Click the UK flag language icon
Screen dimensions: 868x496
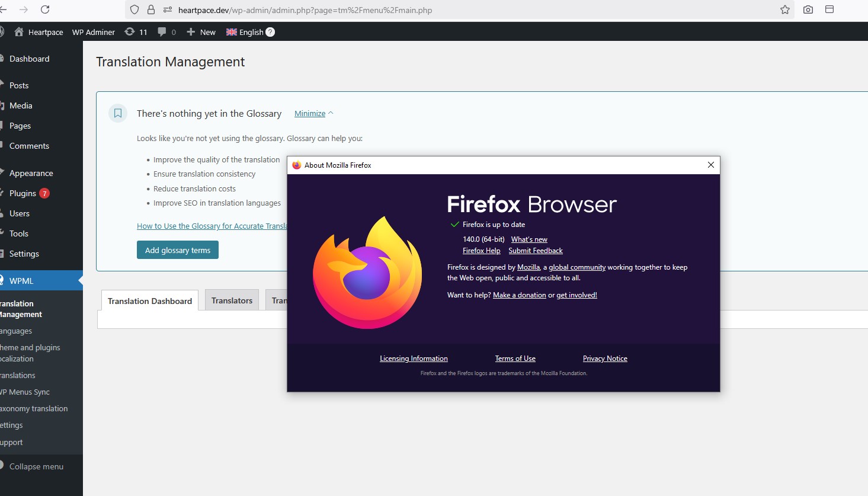(x=232, y=32)
